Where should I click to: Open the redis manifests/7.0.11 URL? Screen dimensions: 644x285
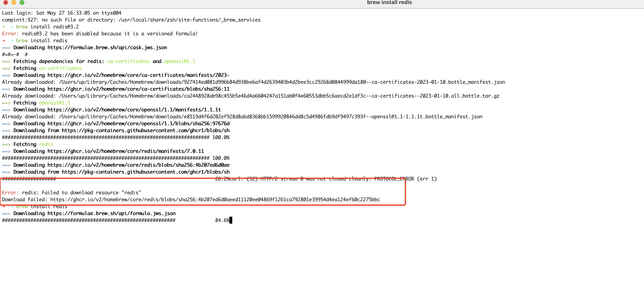click(x=125, y=151)
